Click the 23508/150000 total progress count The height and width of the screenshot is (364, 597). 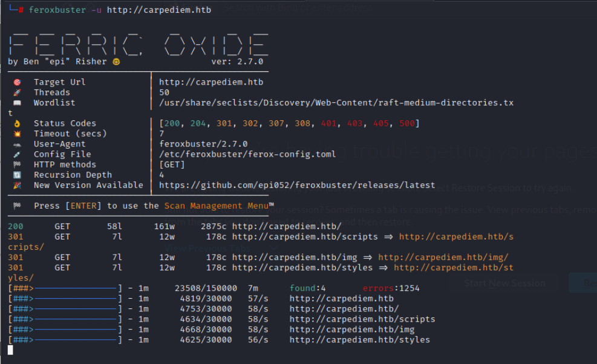206,288
